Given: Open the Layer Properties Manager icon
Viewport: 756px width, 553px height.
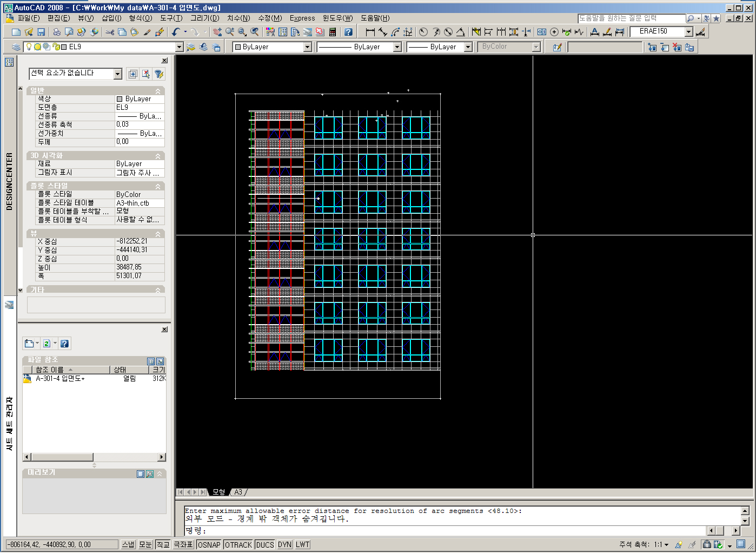Looking at the screenshot, I should click(x=16, y=47).
